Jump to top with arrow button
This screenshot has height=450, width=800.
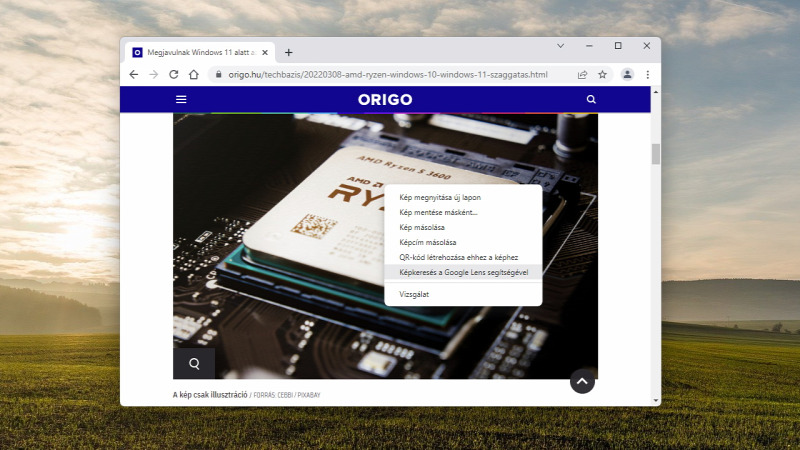click(x=582, y=381)
